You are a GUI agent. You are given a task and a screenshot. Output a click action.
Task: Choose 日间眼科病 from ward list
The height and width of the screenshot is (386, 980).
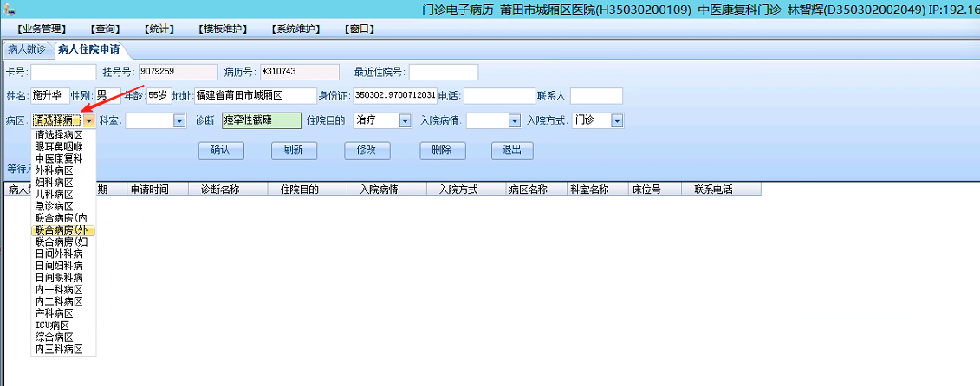point(63,277)
